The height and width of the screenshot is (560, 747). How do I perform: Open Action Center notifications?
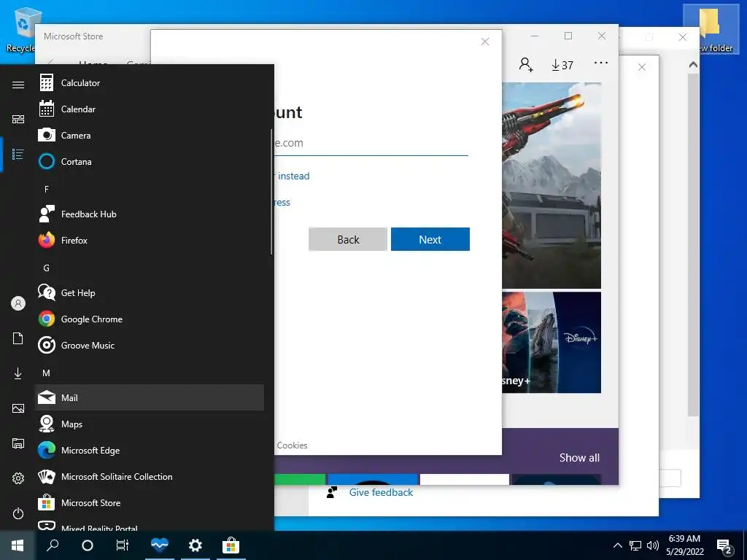[x=724, y=546]
